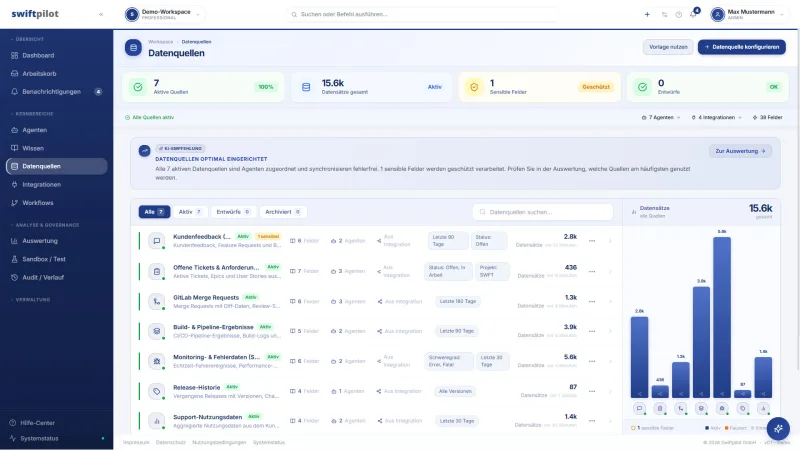This screenshot has height=450, width=800.
Task: Expand the Offene Tickets row chevron
Action: [x=610, y=271]
